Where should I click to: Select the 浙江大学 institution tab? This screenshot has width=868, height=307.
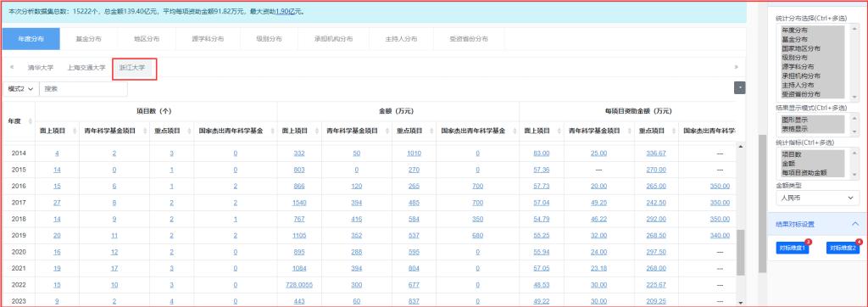pos(131,68)
